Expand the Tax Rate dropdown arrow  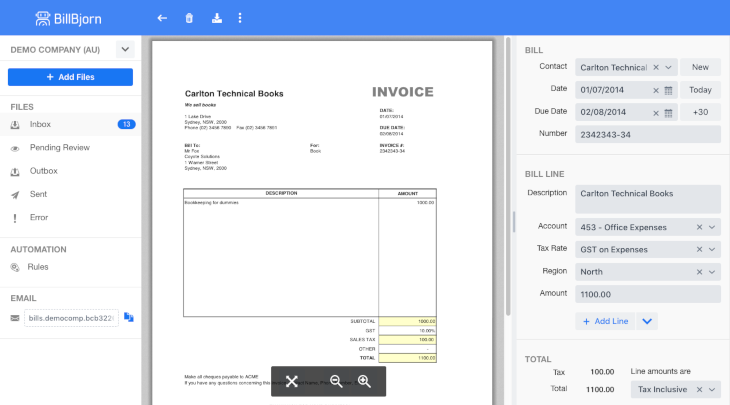click(x=712, y=250)
